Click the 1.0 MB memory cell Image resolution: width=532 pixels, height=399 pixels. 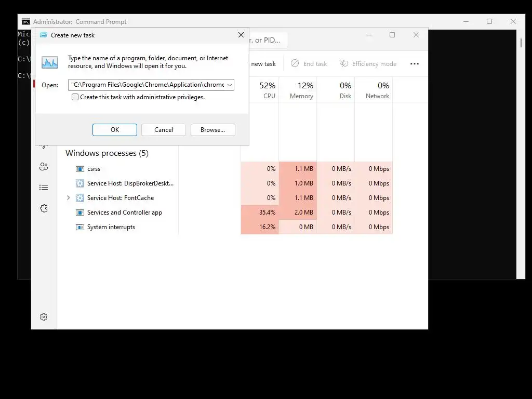click(298, 183)
